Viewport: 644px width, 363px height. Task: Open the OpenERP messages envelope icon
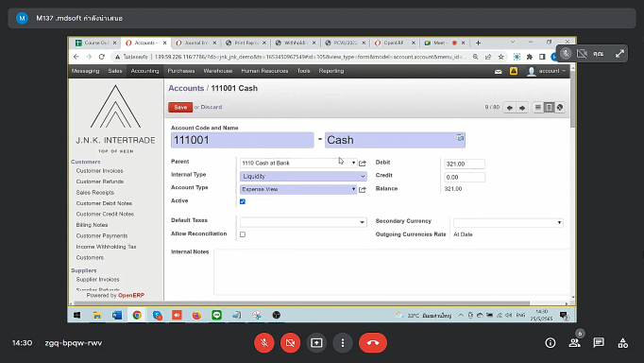click(499, 71)
